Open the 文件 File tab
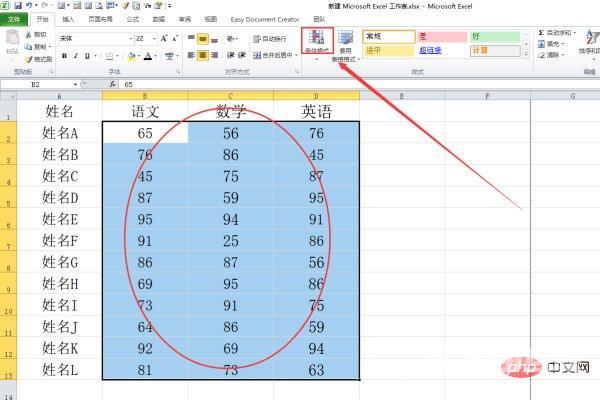 pyautogui.click(x=14, y=18)
